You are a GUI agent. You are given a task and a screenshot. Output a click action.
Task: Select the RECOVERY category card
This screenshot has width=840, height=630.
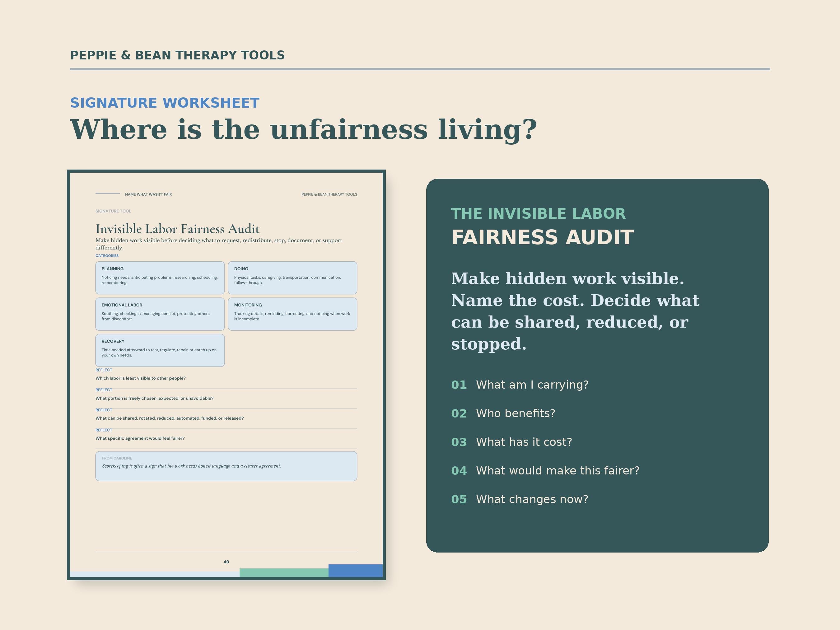pyautogui.click(x=160, y=350)
